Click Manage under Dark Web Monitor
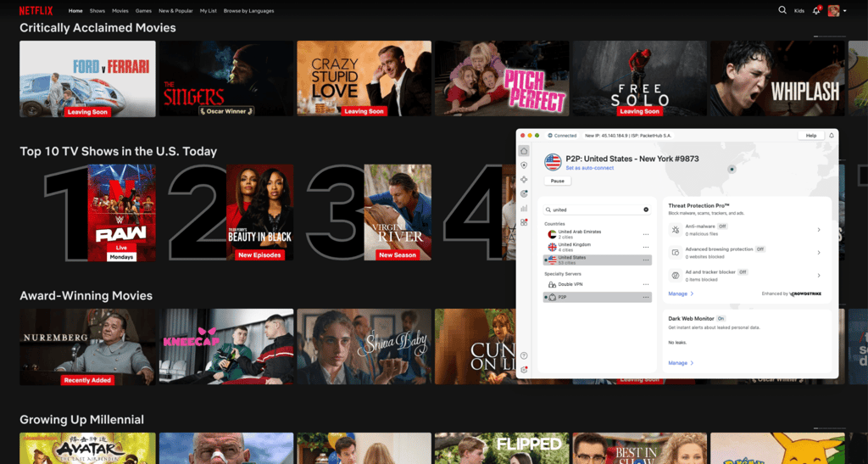Image resolution: width=868 pixels, height=464 pixels. (x=681, y=363)
